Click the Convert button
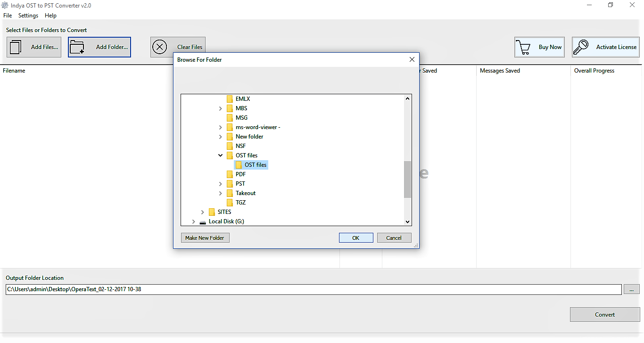 click(605, 315)
